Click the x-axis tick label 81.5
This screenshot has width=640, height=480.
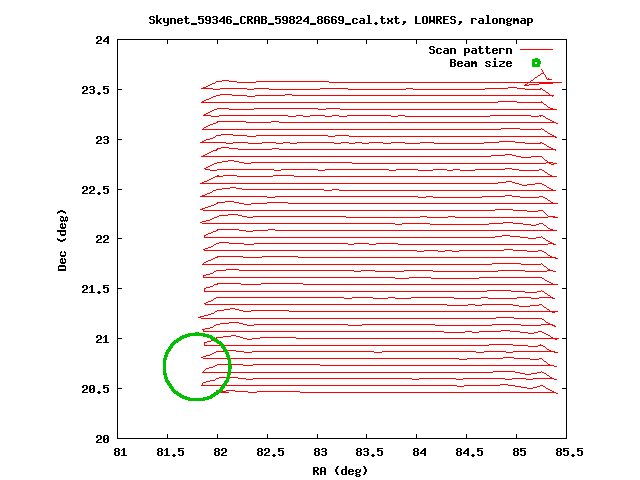(x=171, y=452)
